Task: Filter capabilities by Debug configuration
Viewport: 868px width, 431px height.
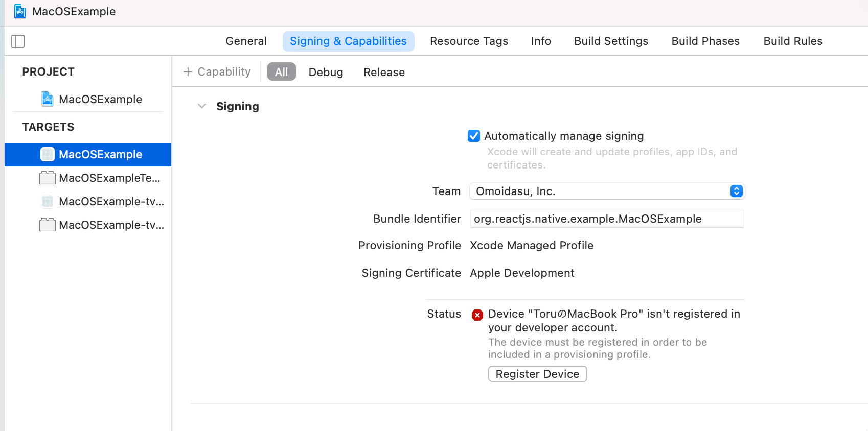Action: 326,72
